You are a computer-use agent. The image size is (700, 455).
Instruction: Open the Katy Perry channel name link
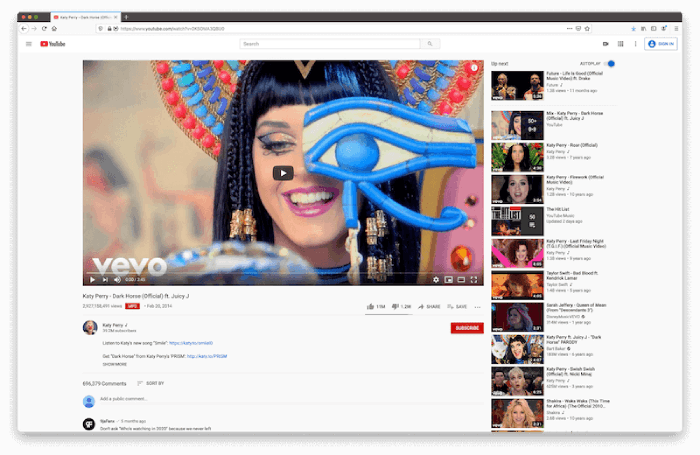[112, 325]
